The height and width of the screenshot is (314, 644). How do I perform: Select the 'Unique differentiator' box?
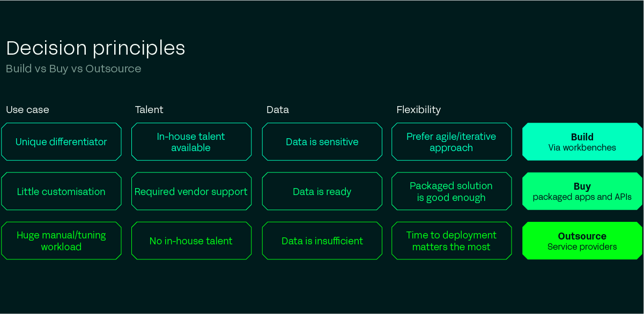(61, 142)
